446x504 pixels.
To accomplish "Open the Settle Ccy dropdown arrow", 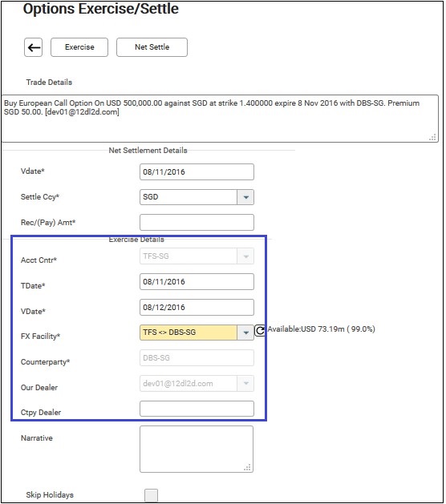I will (x=245, y=197).
